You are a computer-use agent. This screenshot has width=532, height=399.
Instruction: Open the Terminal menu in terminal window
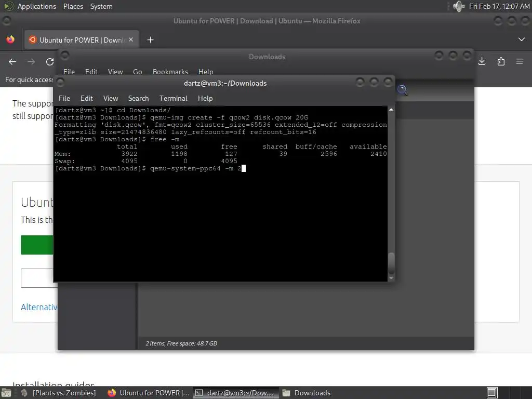tap(174, 98)
